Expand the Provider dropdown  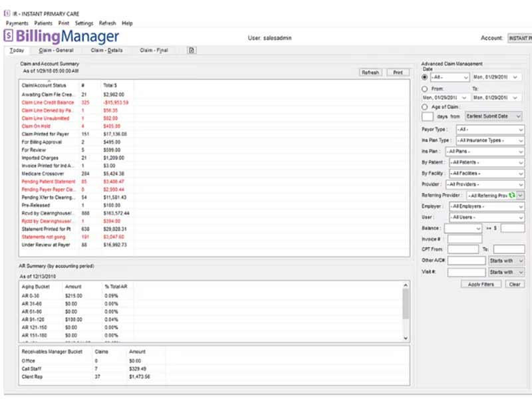tap(485, 184)
